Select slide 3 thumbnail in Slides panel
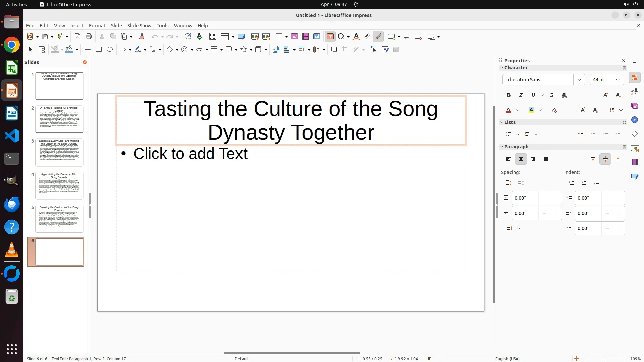Screen dimensions: 644x362 [59, 153]
